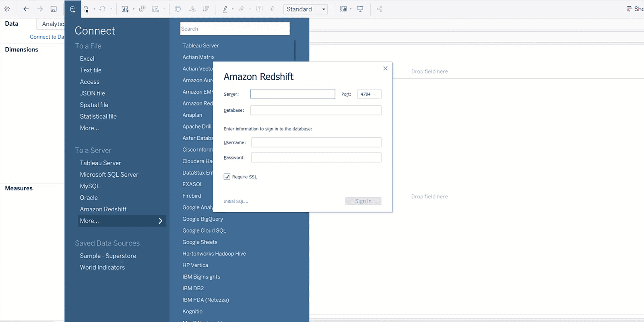This screenshot has width=644, height=322.
Task: Open World Indicators saved data source
Action: click(102, 267)
